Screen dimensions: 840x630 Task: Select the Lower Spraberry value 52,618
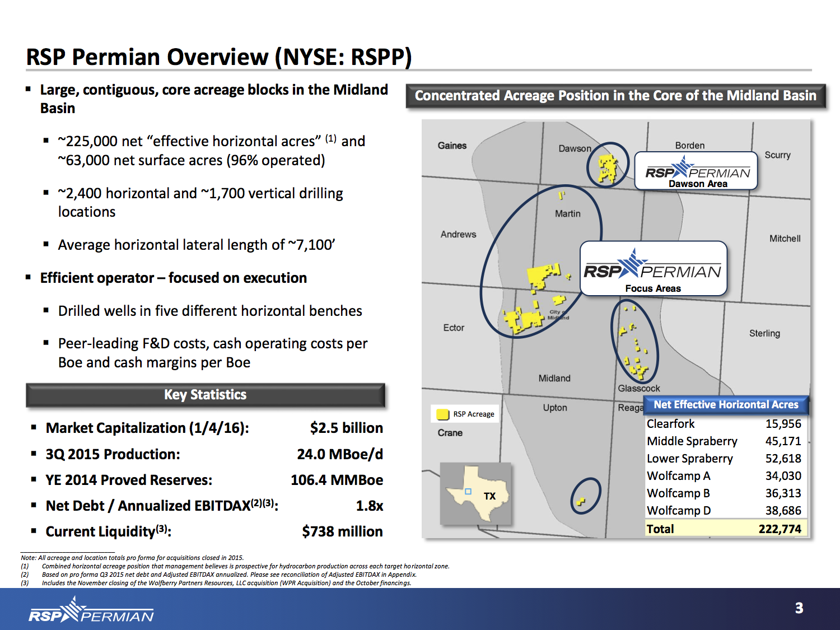(783, 459)
